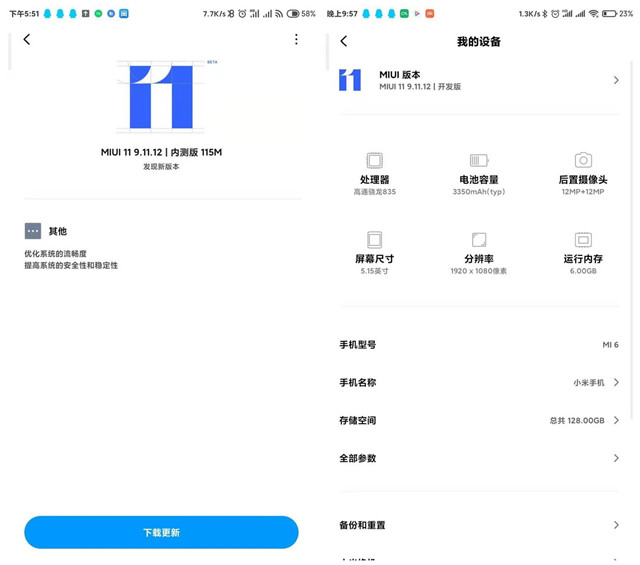Tap the 运行内存 RAM icon

pos(583,240)
